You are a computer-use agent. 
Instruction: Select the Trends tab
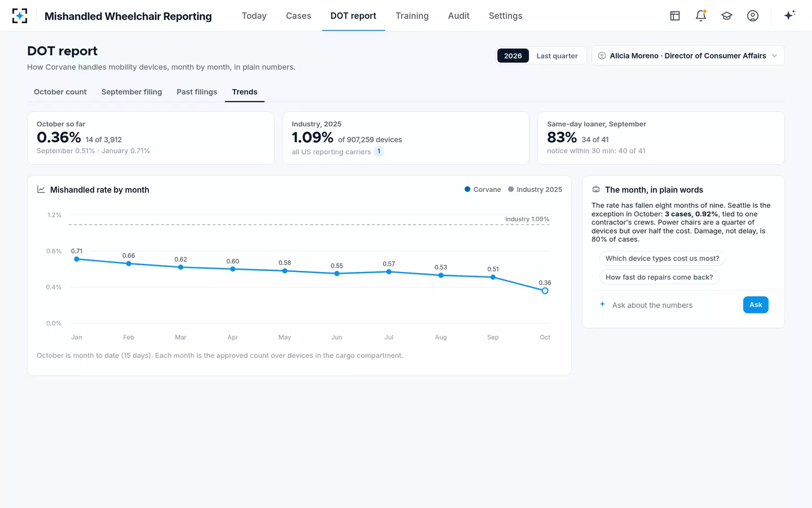pos(245,92)
